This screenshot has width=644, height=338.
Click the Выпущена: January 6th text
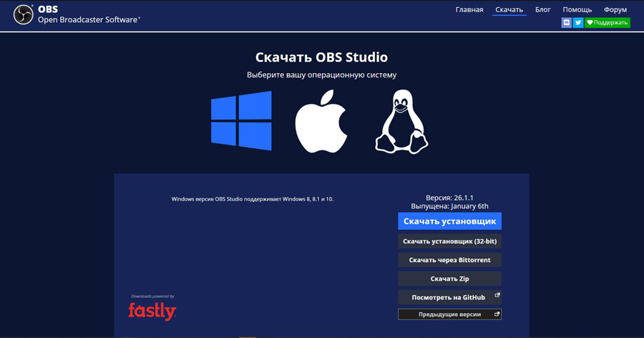point(449,206)
